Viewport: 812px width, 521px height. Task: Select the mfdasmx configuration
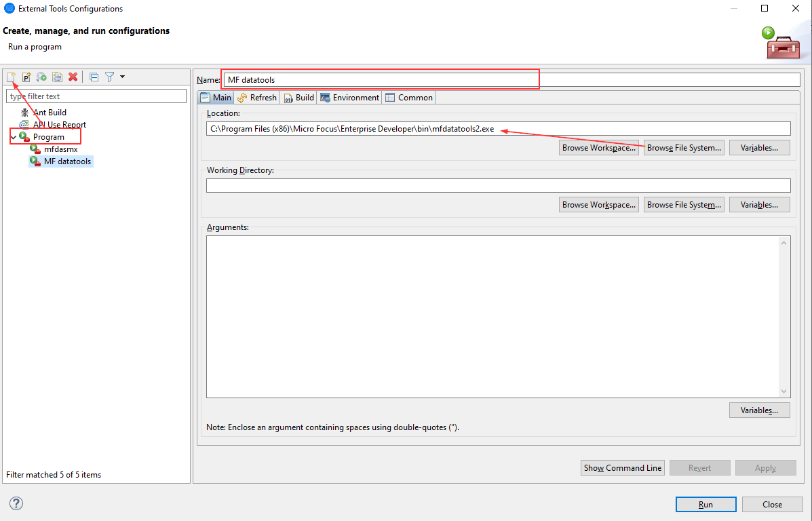coord(60,149)
